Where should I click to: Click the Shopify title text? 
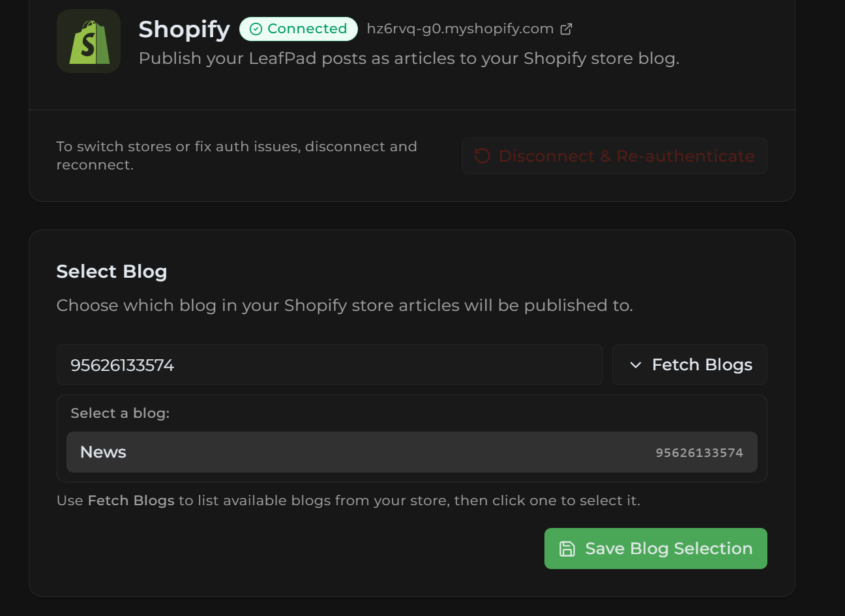point(185,29)
